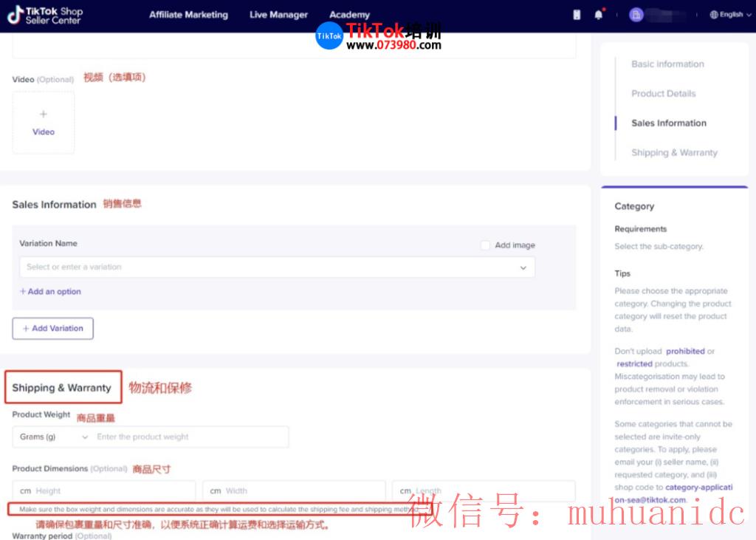Click the mobile app download icon
The height and width of the screenshot is (540, 756).
(576, 14)
